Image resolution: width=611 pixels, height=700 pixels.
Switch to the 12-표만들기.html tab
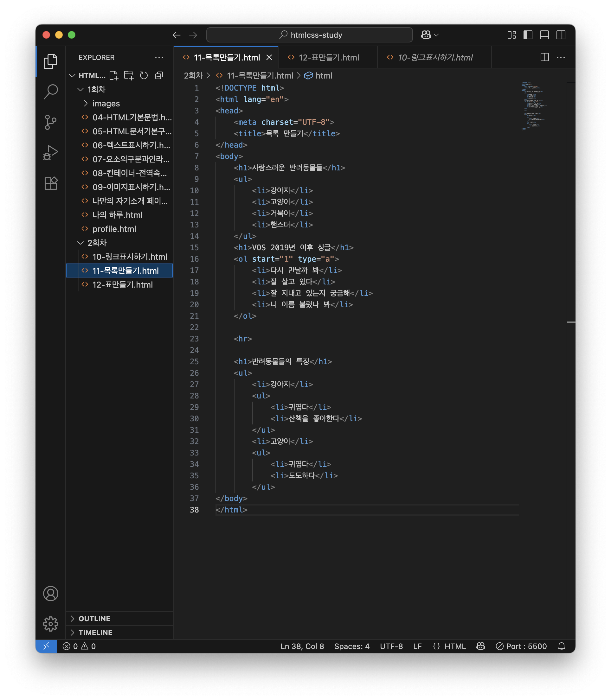(328, 58)
